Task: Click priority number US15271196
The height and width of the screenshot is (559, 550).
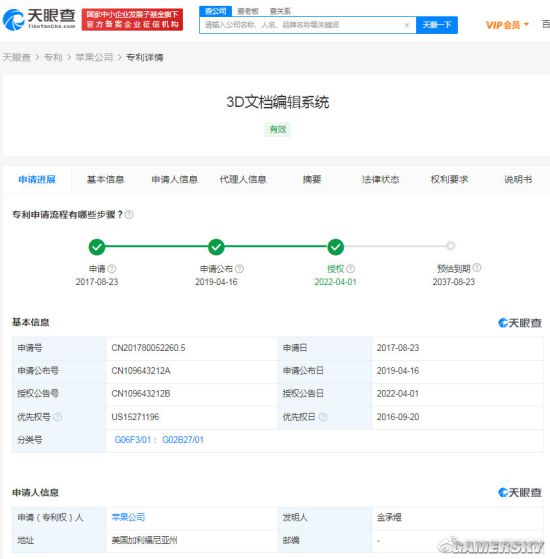Action: (135, 417)
